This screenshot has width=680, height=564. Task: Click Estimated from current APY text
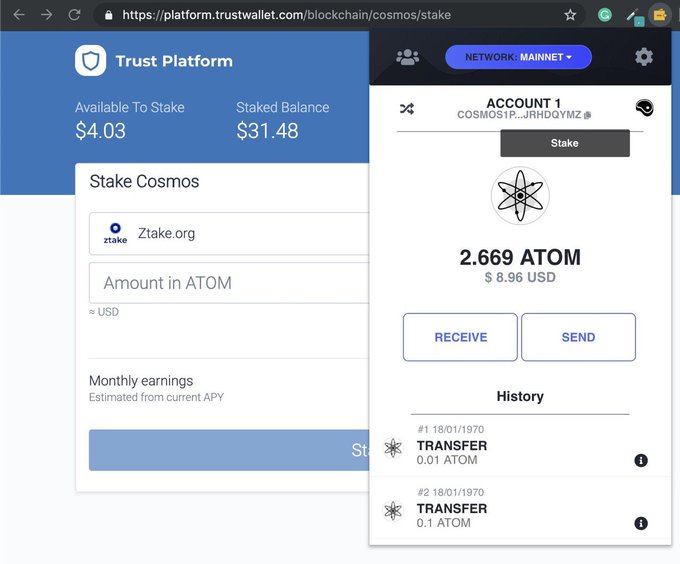coord(156,397)
